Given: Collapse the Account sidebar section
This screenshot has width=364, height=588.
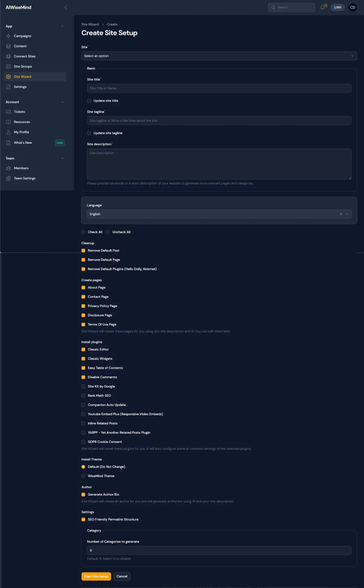Looking at the screenshot, I should point(62,102).
